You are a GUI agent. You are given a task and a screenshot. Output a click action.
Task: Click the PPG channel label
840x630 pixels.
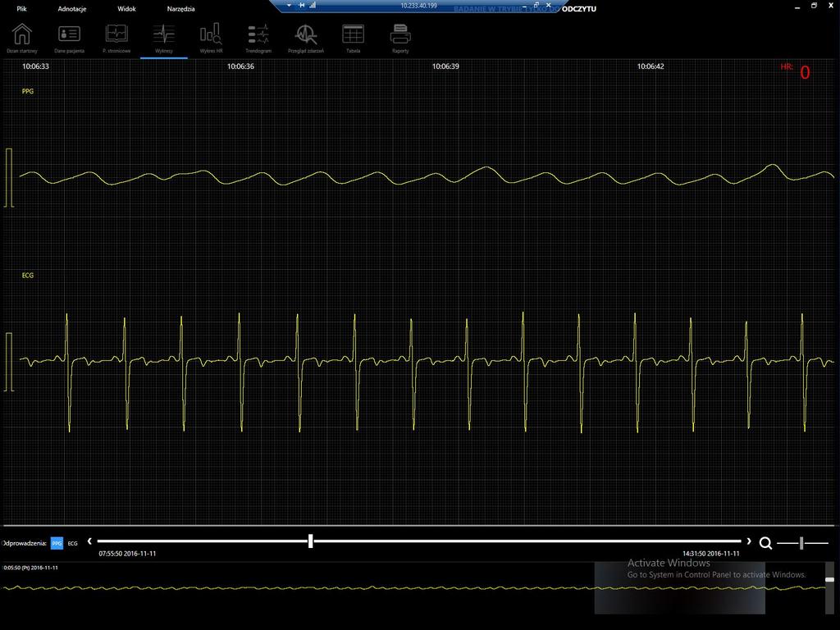click(x=27, y=91)
